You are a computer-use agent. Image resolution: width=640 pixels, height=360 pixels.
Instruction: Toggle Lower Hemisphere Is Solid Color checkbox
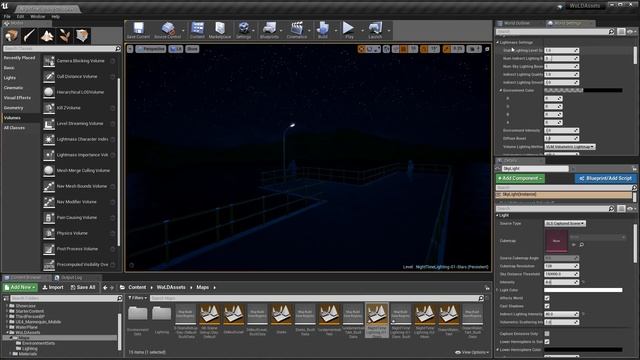547,342
